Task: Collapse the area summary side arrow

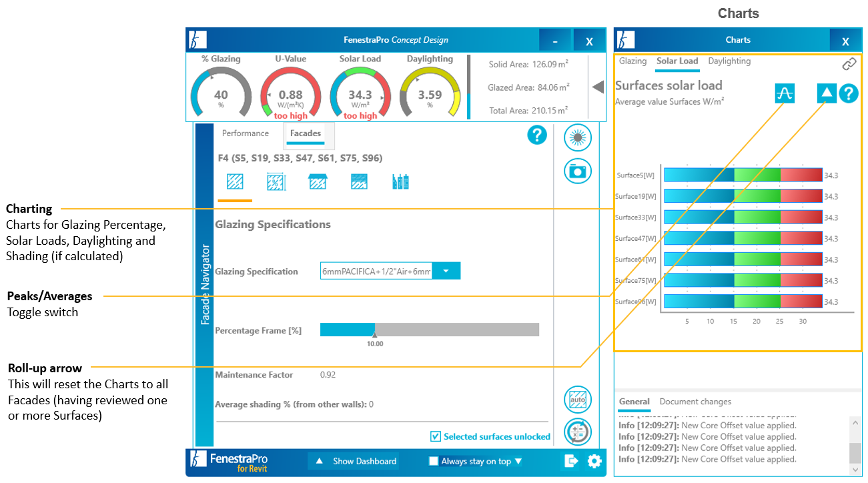Action: [x=598, y=87]
